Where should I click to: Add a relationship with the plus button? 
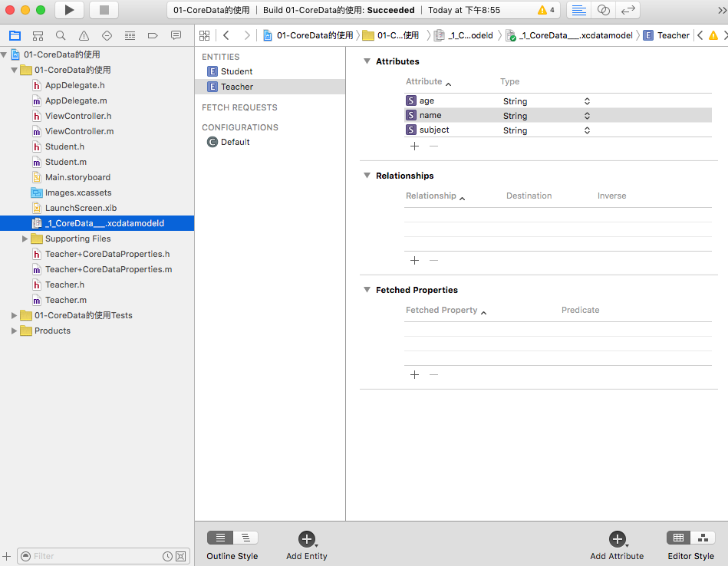(414, 261)
